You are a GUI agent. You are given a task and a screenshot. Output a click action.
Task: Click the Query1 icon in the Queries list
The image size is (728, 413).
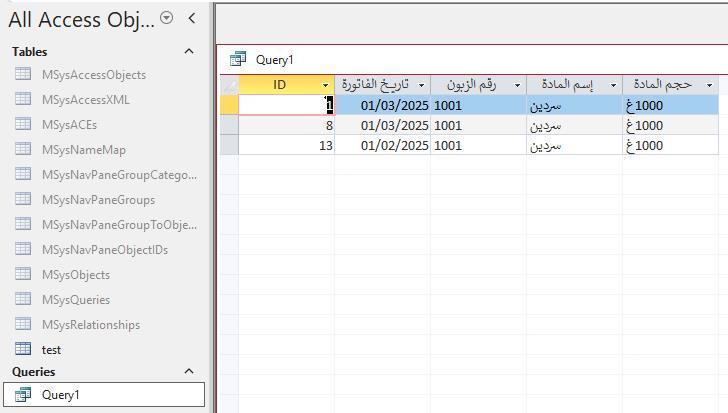(23, 394)
